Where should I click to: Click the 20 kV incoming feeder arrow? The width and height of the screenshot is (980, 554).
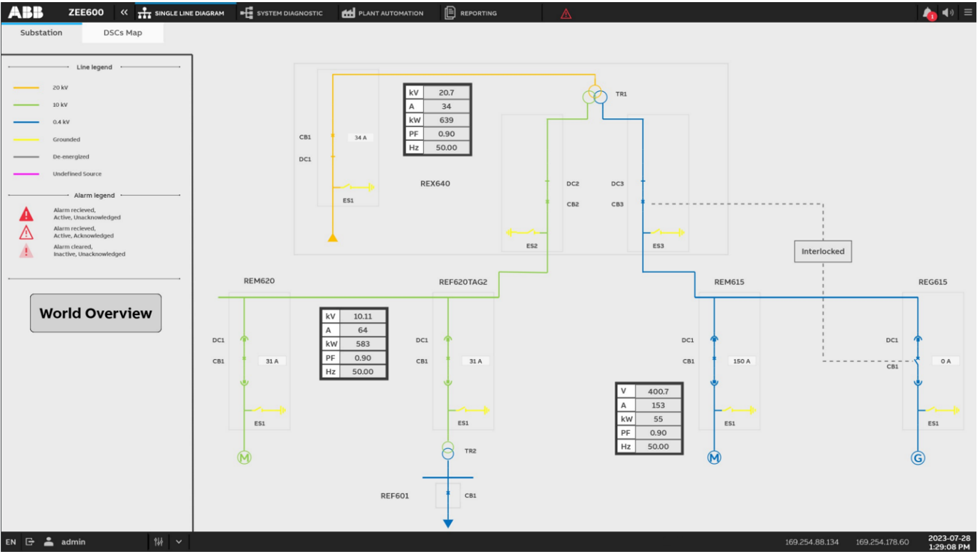(332, 237)
